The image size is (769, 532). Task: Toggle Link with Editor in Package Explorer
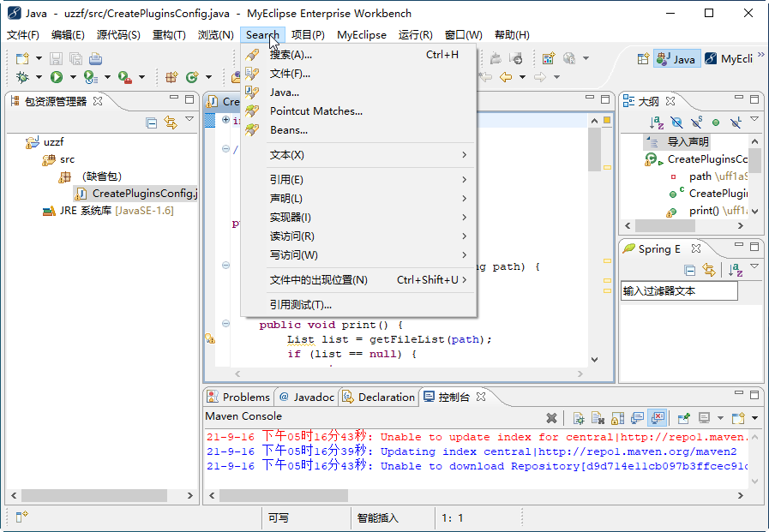click(x=170, y=123)
